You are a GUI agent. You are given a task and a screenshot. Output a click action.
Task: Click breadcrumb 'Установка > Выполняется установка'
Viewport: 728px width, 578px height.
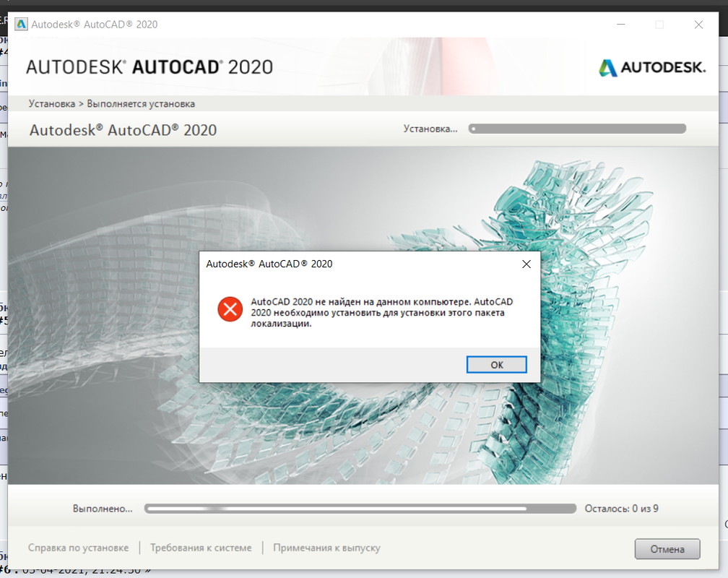pyautogui.click(x=111, y=103)
